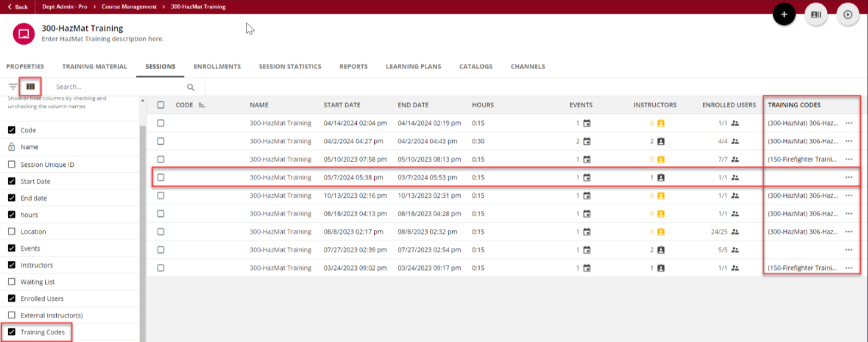Click the yellow instructor icon in first row

[x=660, y=123]
